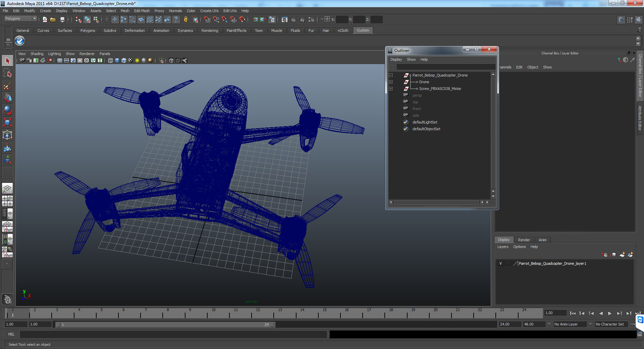This screenshot has width=644, height=349.
Task: Expand more layout options arrow in toolbox
Action: point(7,264)
